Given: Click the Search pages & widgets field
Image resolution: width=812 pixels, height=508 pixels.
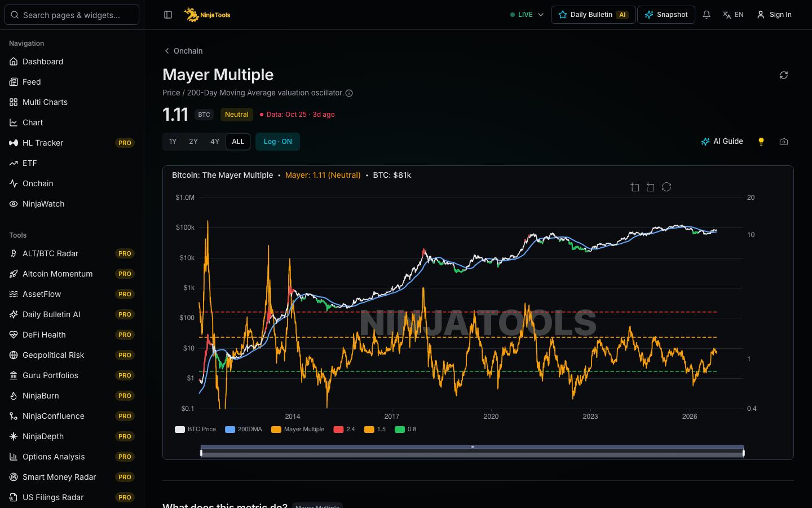Looking at the screenshot, I should click(72, 15).
